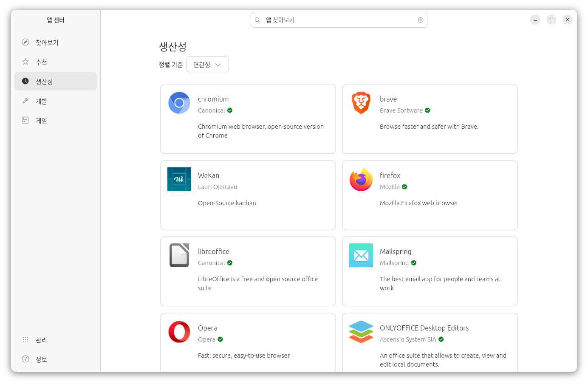Click verified badge on chromium's Canonical publisher

coord(230,110)
